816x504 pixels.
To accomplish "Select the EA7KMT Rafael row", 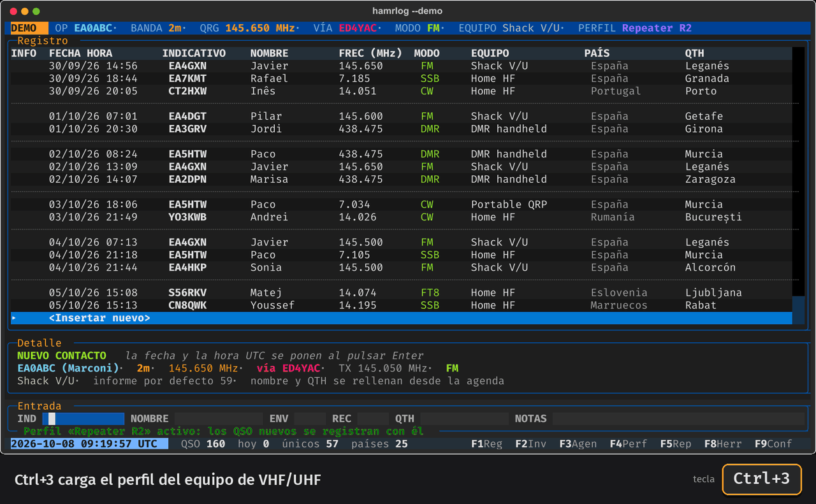I will pos(402,78).
